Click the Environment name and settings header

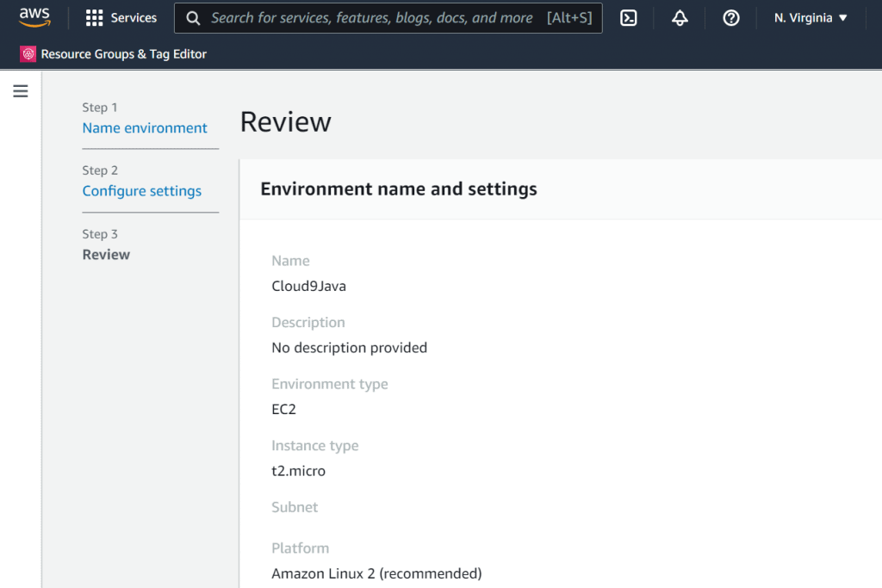click(x=399, y=189)
